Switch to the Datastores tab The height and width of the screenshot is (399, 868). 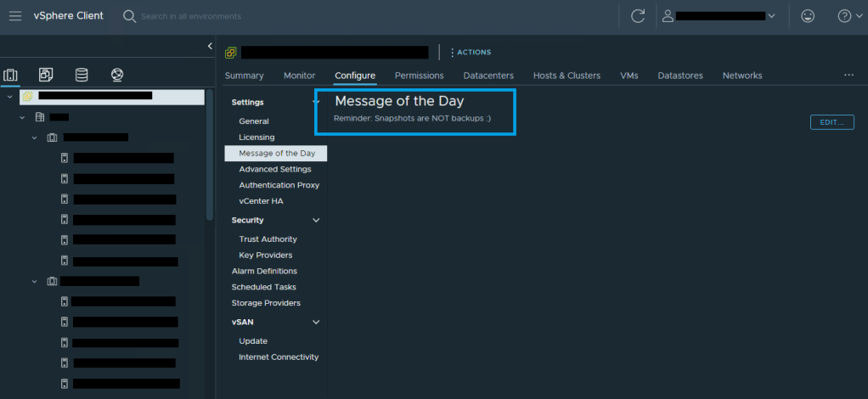point(679,76)
